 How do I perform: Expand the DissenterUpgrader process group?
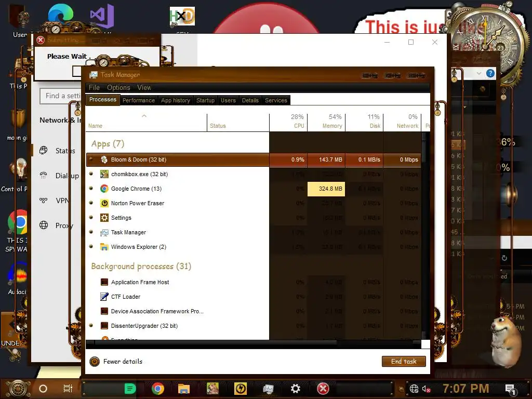(91, 325)
